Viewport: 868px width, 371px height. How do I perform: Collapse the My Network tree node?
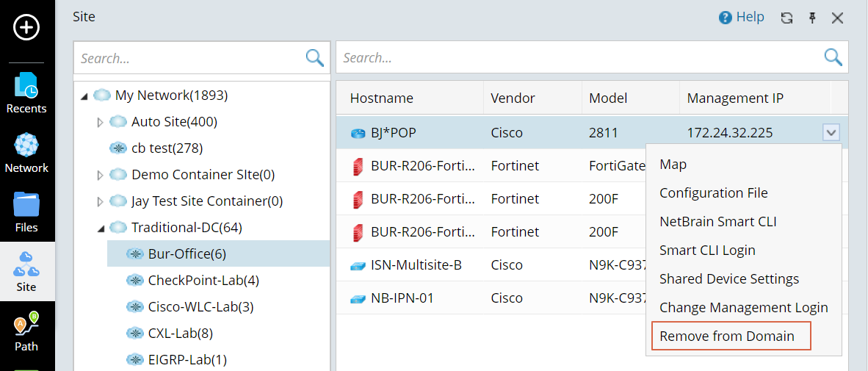click(84, 96)
